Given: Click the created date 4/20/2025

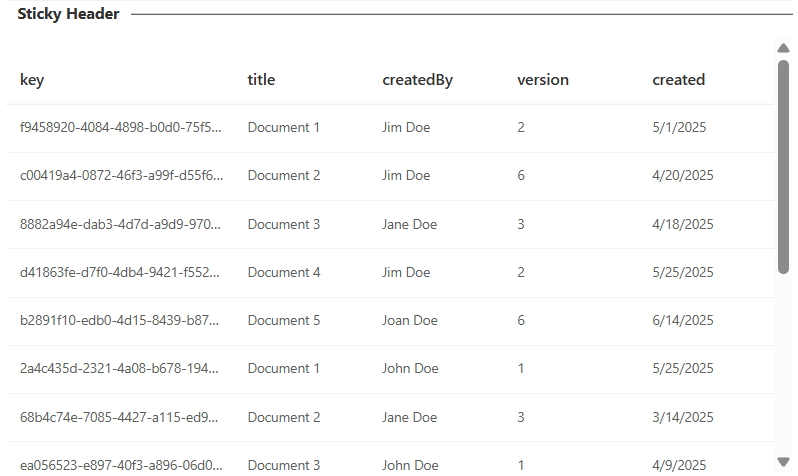Looking at the screenshot, I should 682,176.
